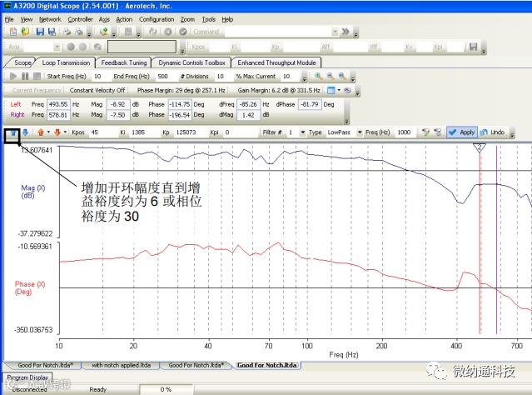Open the Command combo box dropdown
This screenshot has width=532, height=395.
(335, 32)
